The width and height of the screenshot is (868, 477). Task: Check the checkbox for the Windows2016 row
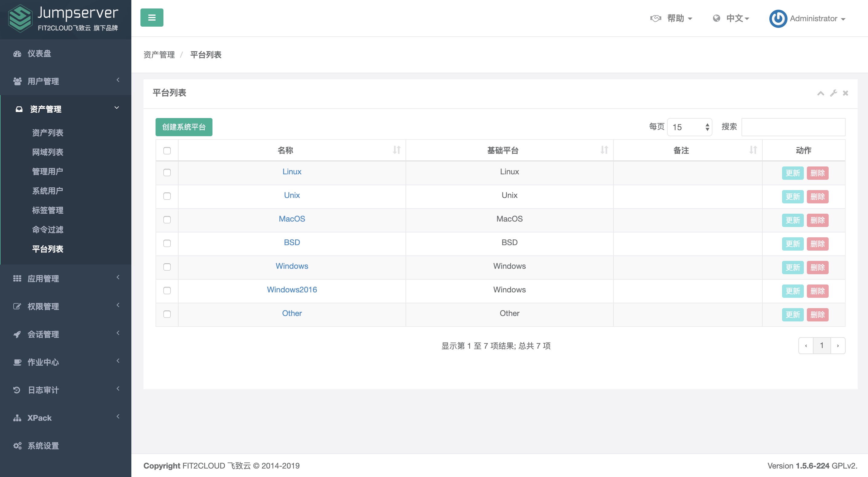click(x=167, y=290)
